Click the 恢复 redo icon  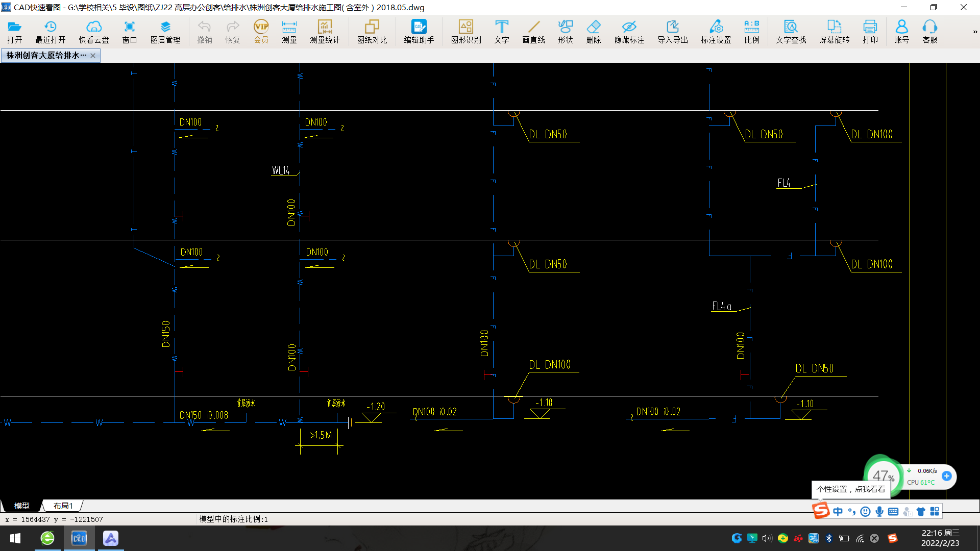click(233, 32)
